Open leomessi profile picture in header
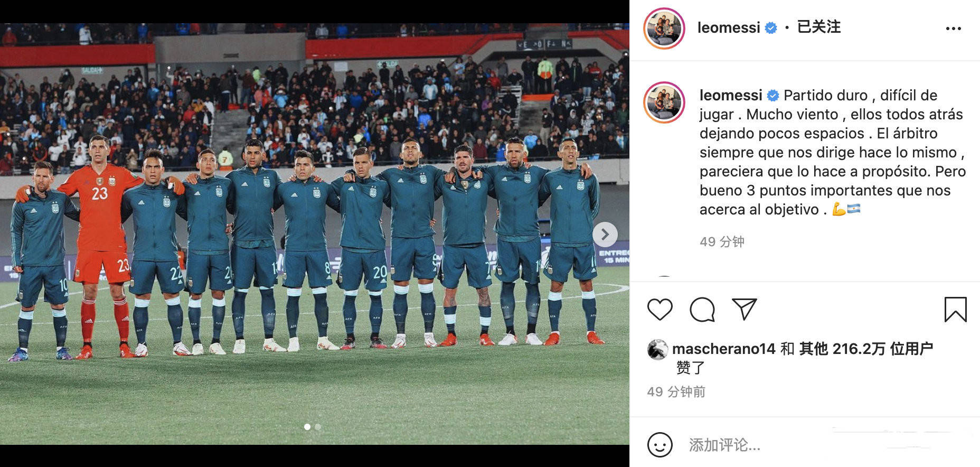Screen dimensions: 980x467 (x=664, y=29)
